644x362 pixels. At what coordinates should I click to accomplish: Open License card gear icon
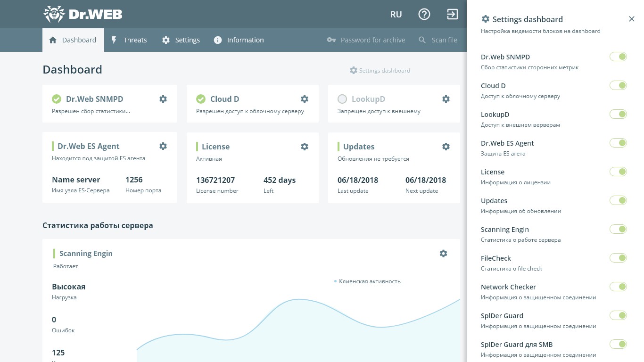pos(305,147)
